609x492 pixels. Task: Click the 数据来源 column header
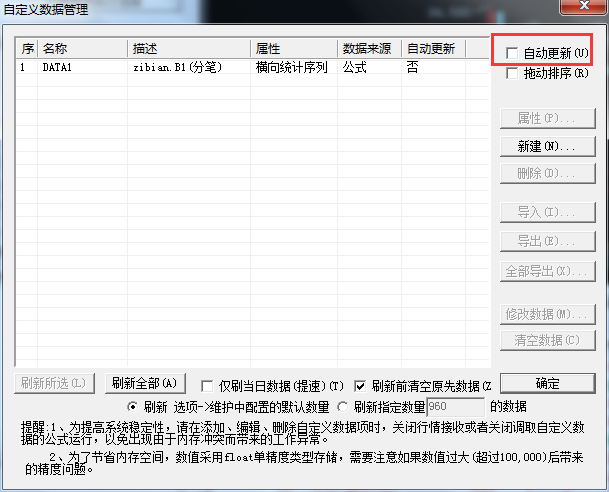[x=370, y=49]
